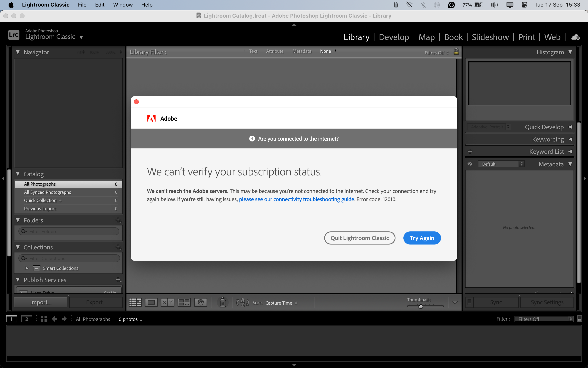Click the Lrc logo icon
This screenshot has height=368, width=588.
[x=14, y=35]
